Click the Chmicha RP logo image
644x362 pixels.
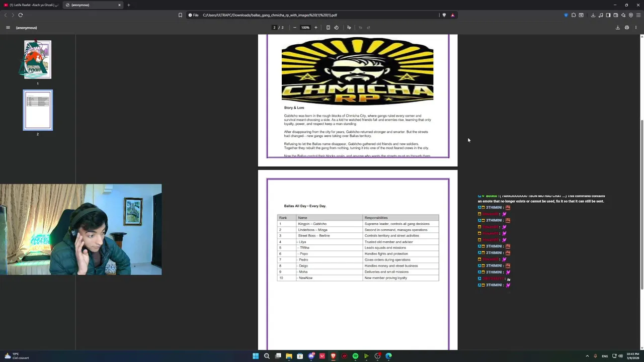click(x=357, y=70)
